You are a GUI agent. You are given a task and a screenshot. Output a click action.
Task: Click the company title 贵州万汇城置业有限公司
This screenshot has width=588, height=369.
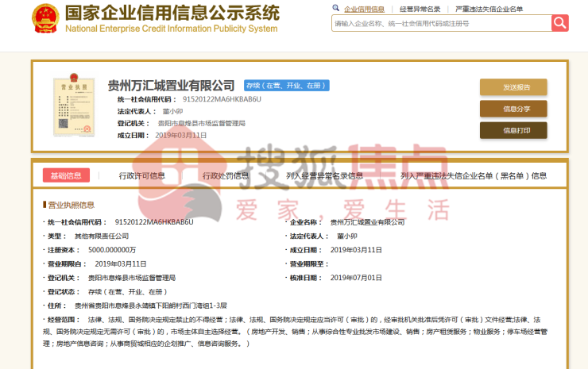point(171,86)
